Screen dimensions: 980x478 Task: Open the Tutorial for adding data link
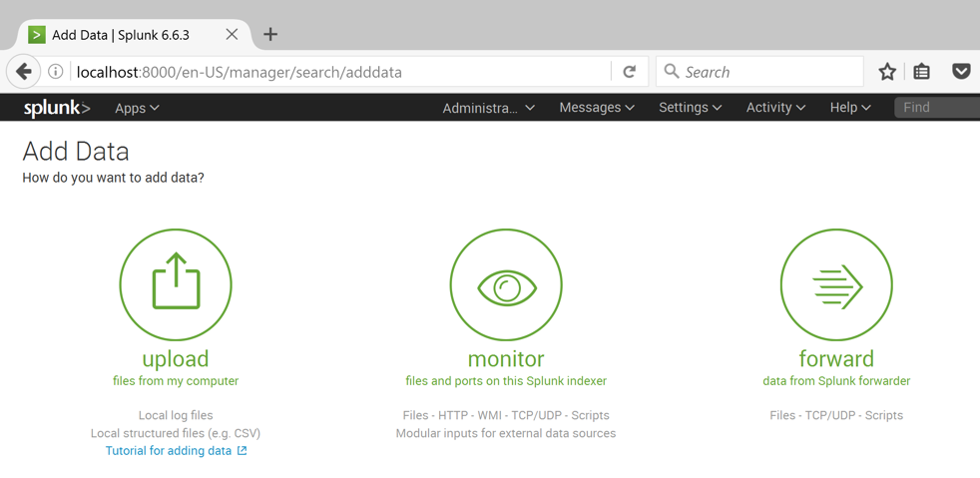pyautogui.click(x=169, y=450)
